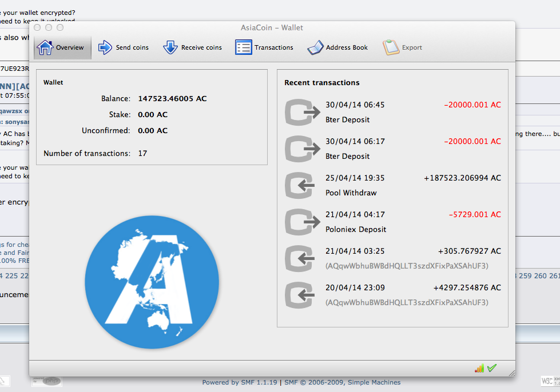Click the window resize grip corner

tap(512, 373)
